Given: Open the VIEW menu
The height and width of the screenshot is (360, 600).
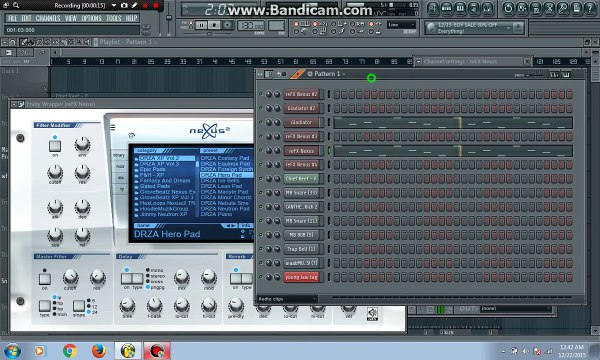Looking at the screenshot, I should coord(71,18).
